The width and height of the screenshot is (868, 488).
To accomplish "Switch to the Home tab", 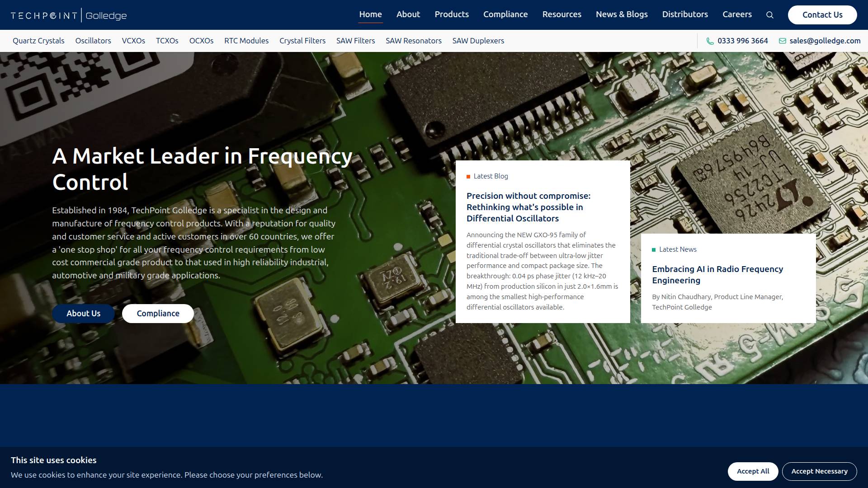I will pos(370,14).
